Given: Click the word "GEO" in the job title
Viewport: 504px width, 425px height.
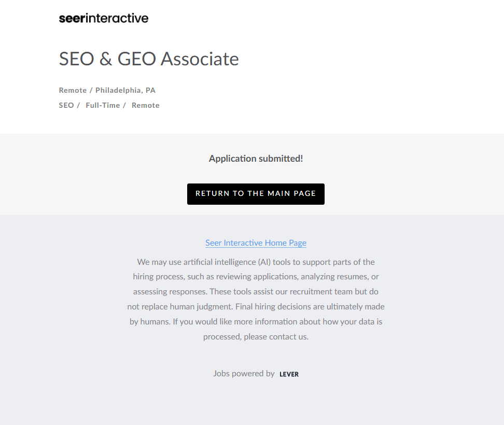Looking at the screenshot, I should [136, 59].
